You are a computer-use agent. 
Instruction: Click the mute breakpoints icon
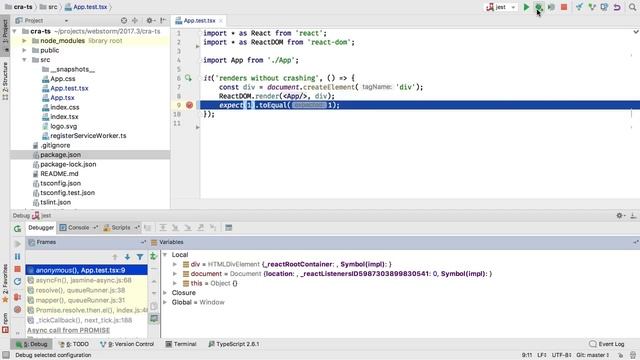[x=18, y=310]
